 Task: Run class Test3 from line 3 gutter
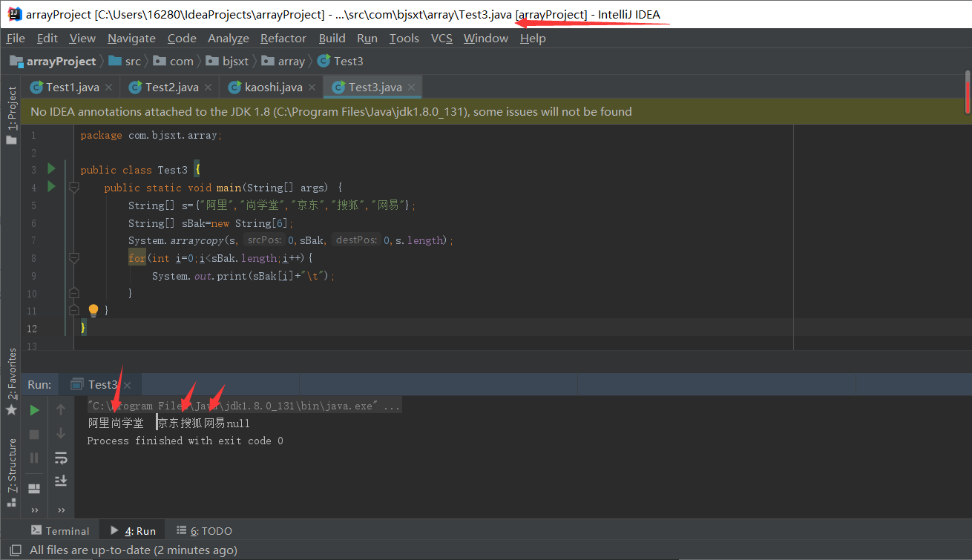51,169
